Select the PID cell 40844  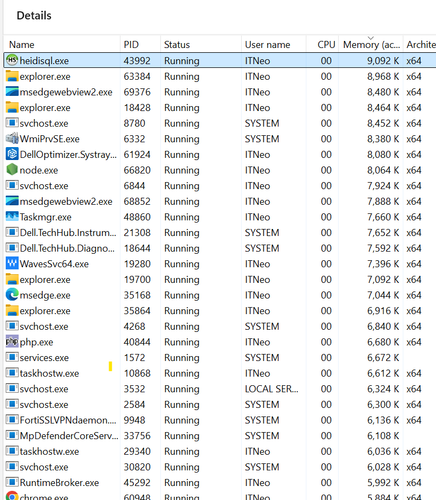(x=137, y=342)
